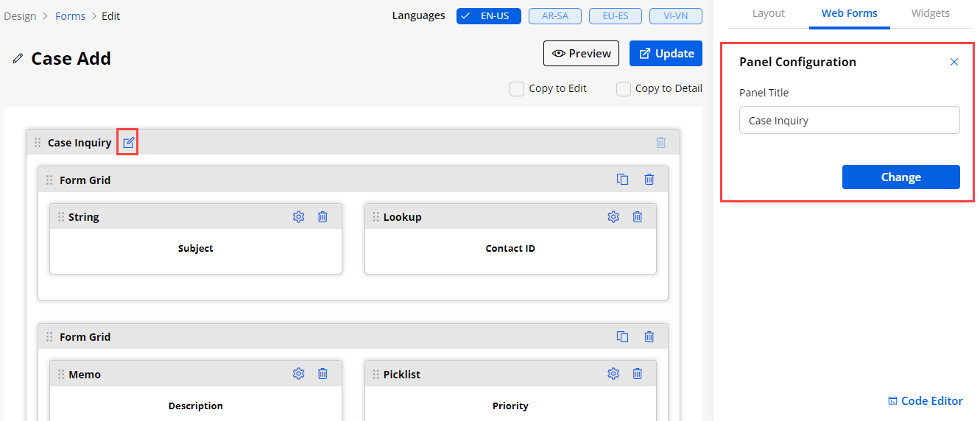The height and width of the screenshot is (421, 980).
Task: Close the Panel Configuration panel
Action: click(x=954, y=62)
